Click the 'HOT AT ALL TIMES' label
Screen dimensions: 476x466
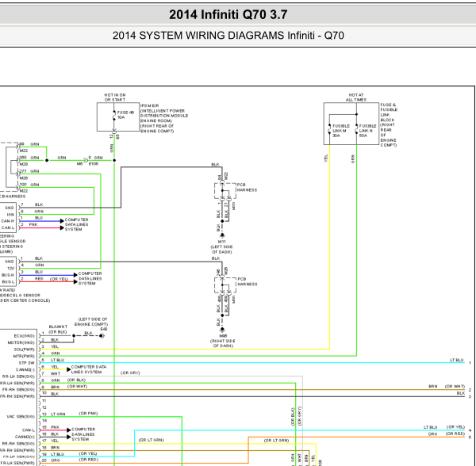355,97
